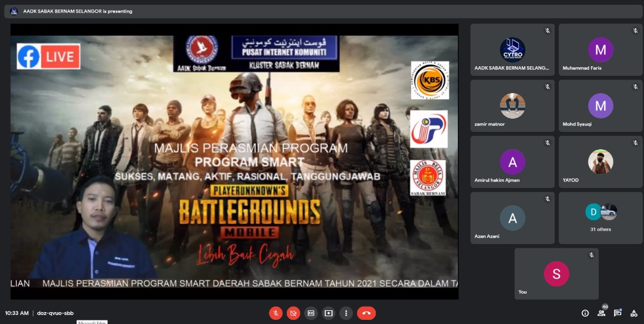Click the 'PUSAT INTERNET KOMUNITI' header
The image size is (644, 324).
point(284,53)
